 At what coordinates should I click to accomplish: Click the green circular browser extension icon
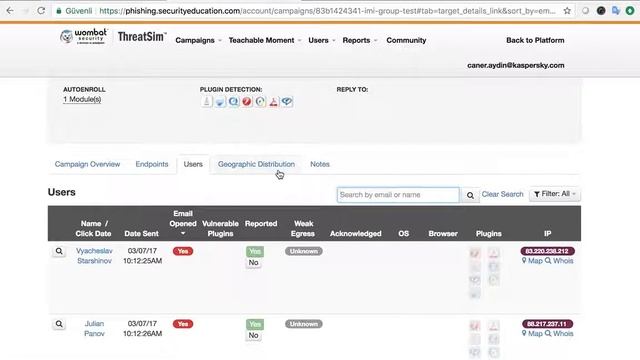pyautogui.click(x=630, y=11)
